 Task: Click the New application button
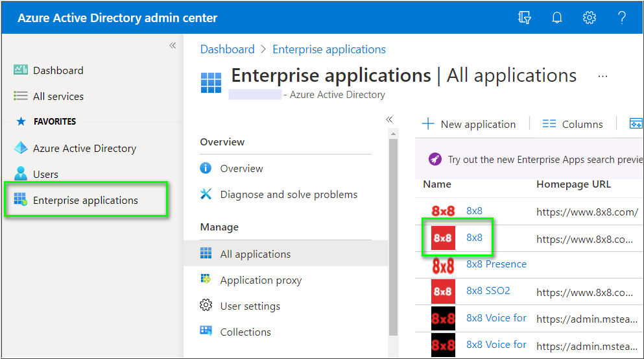(x=470, y=124)
